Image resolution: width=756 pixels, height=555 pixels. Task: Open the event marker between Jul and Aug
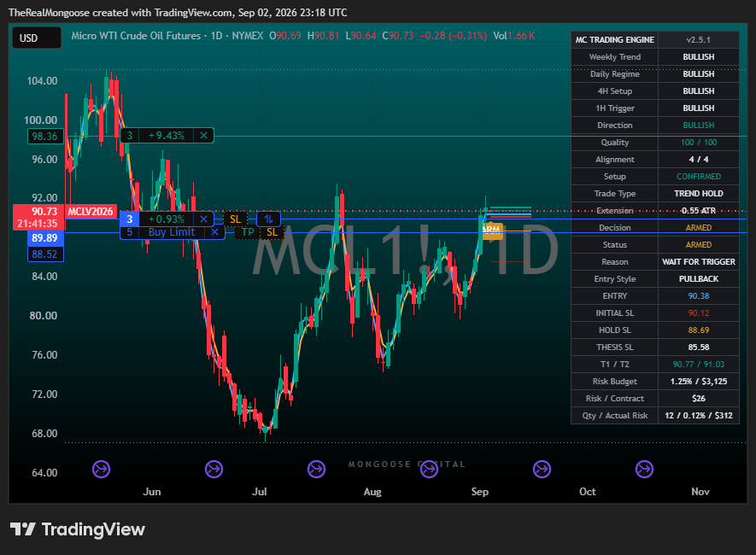tap(316, 469)
